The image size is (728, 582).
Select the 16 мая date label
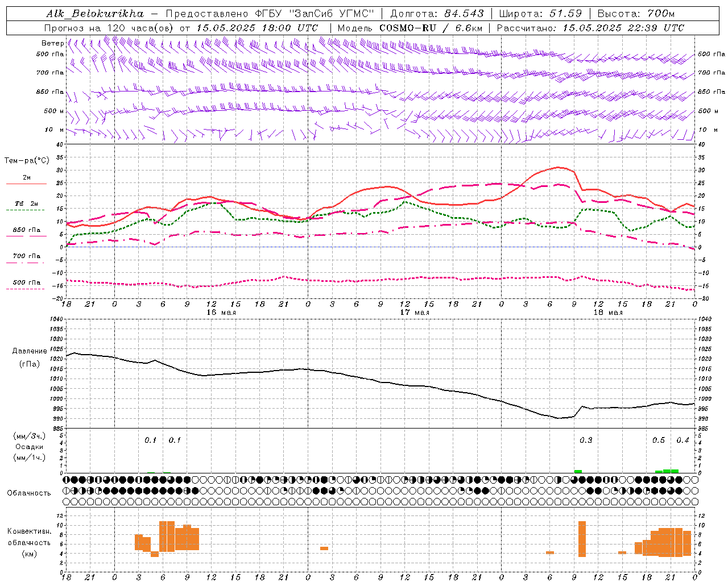point(221,313)
